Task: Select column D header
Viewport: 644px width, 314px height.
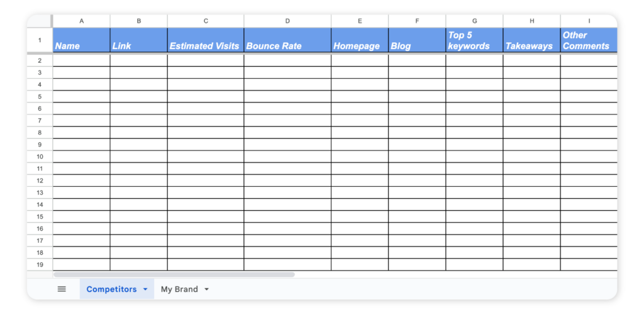Action: 287,21
